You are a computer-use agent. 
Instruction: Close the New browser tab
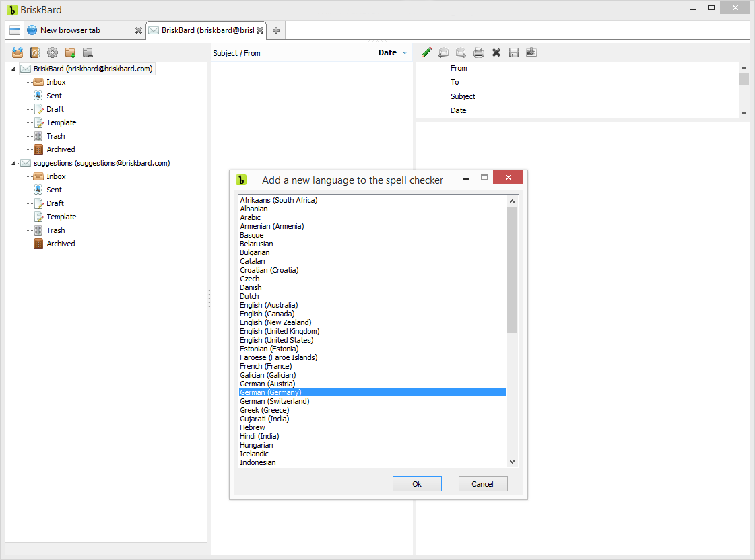[x=139, y=30]
